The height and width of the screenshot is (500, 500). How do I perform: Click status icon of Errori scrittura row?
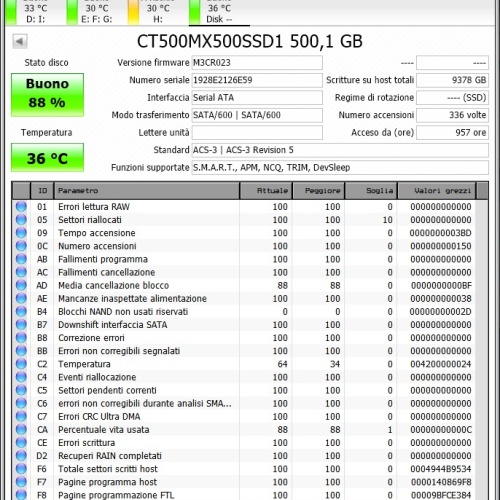click(21, 443)
